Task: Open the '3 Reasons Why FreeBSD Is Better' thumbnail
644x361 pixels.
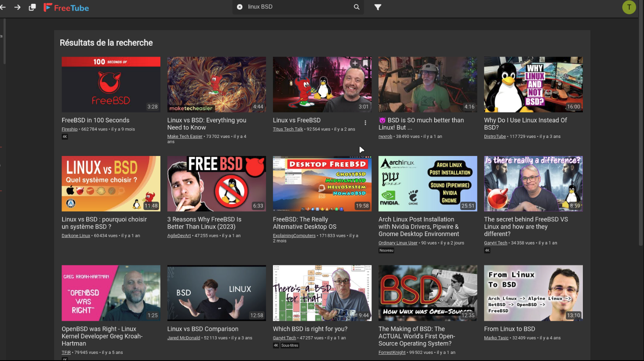Action: pos(216,184)
